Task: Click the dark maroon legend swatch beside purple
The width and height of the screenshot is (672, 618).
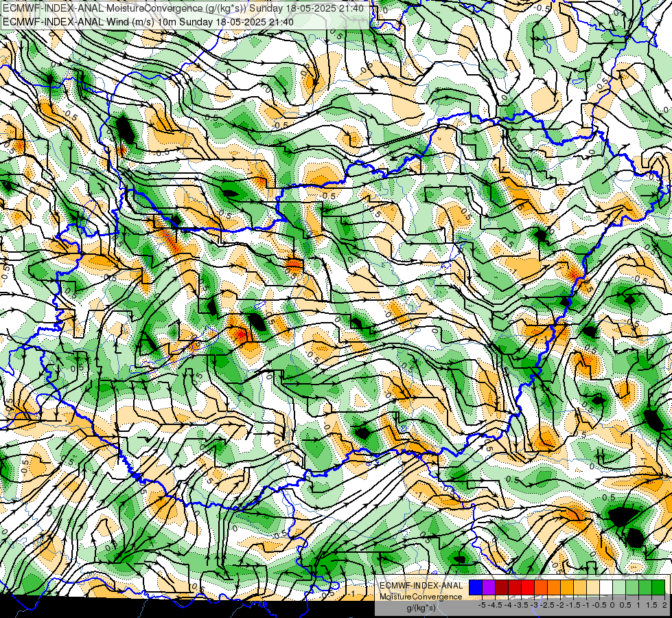Action: [502, 587]
